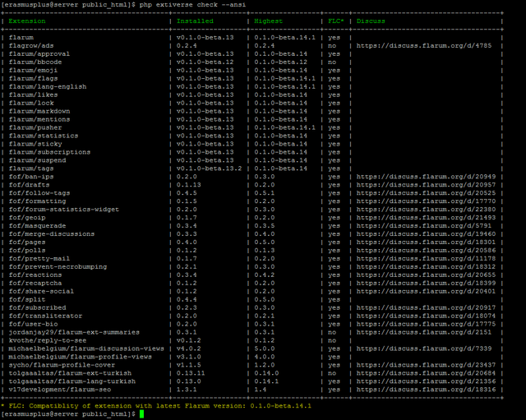The width and height of the screenshot is (526, 420).
Task: Click installed version 0.13.11 of flarum-ext-turkish
Action: point(191,373)
